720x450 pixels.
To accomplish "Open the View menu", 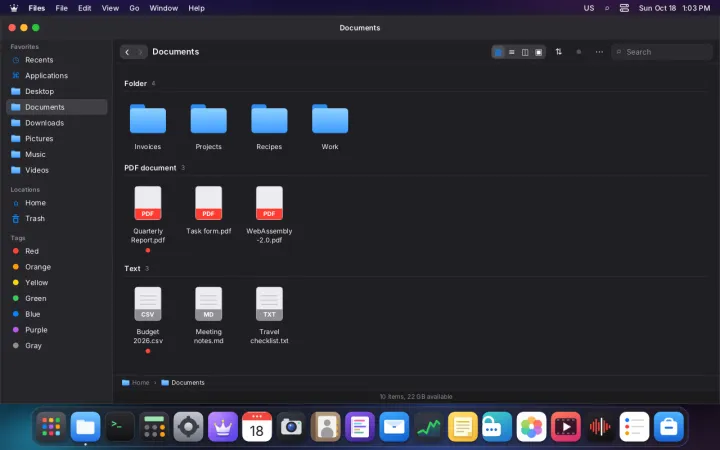I will [110, 8].
